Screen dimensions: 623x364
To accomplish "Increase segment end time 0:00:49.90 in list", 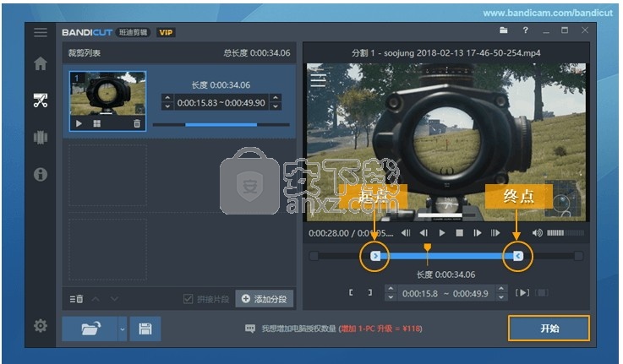I will pyautogui.click(x=276, y=98).
